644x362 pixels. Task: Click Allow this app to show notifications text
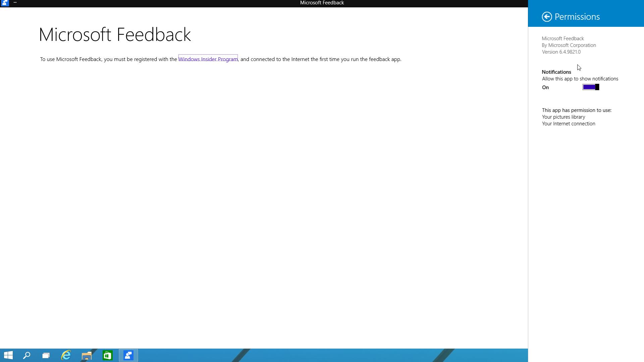[580, 79]
